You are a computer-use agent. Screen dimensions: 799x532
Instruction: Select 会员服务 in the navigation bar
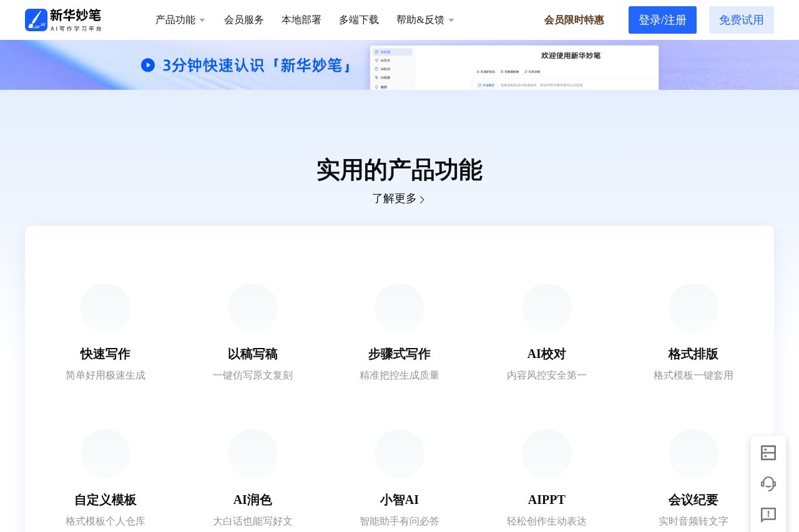(243, 19)
